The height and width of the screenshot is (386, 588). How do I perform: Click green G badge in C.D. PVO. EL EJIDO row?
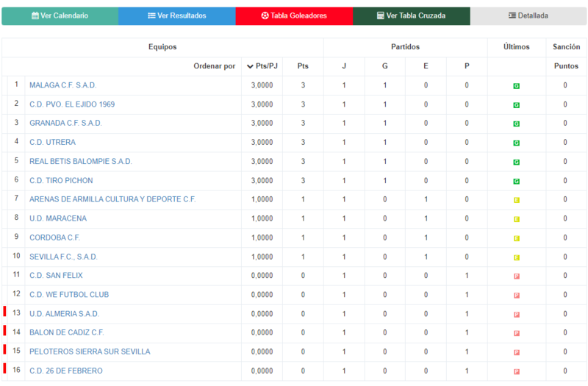point(517,105)
